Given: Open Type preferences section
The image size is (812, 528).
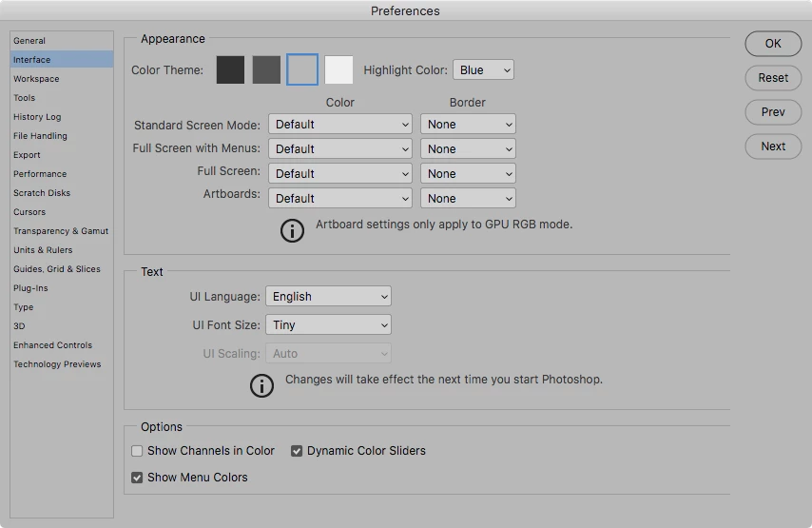Looking at the screenshot, I should coord(62,306).
